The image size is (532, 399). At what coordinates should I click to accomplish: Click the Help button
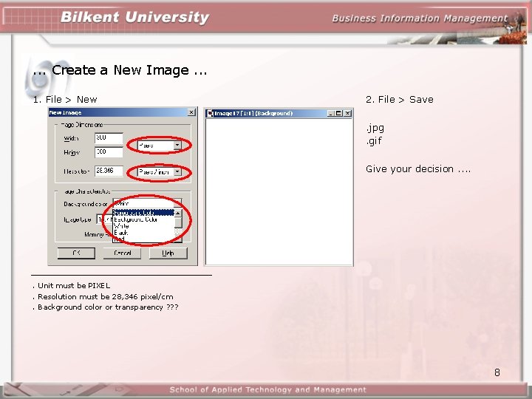point(168,253)
